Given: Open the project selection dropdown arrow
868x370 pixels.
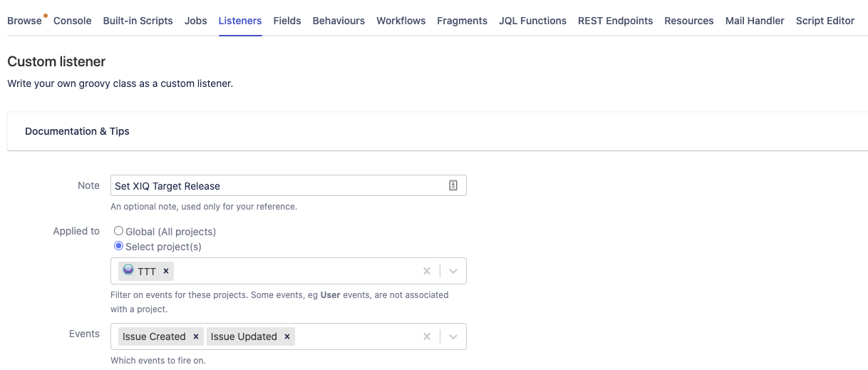Looking at the screenshot, I should point(454,271).
